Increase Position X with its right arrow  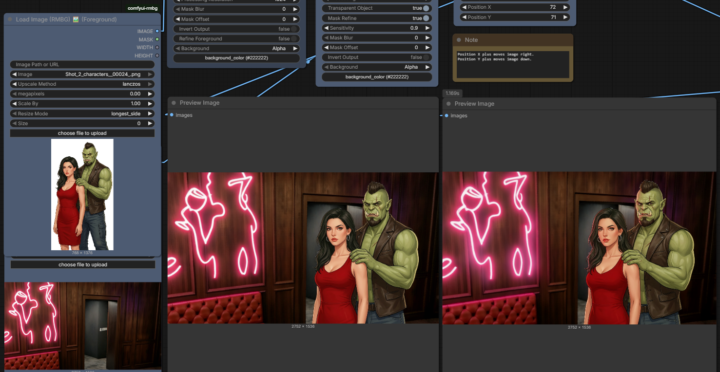click(565, 7)
